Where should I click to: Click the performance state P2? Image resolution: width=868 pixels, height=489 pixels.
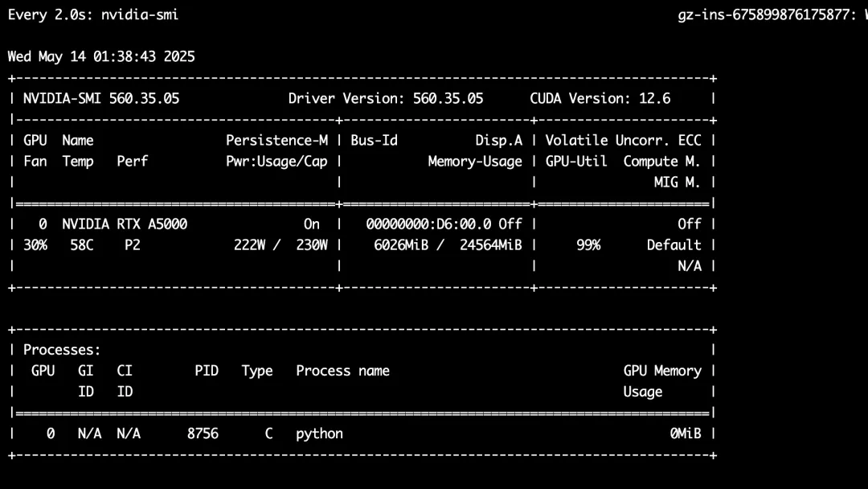133,245
